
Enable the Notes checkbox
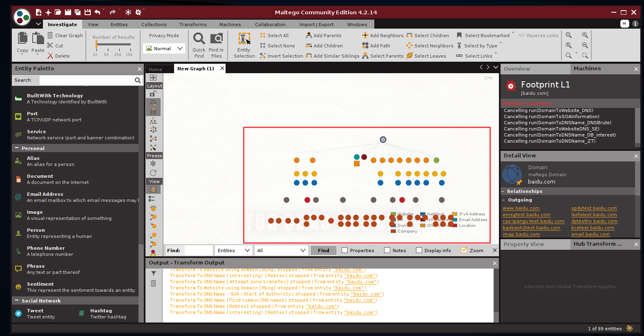coord(387,250)
